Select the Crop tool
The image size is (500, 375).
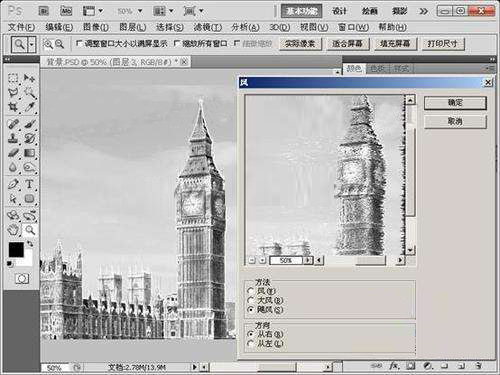point(13,107)
